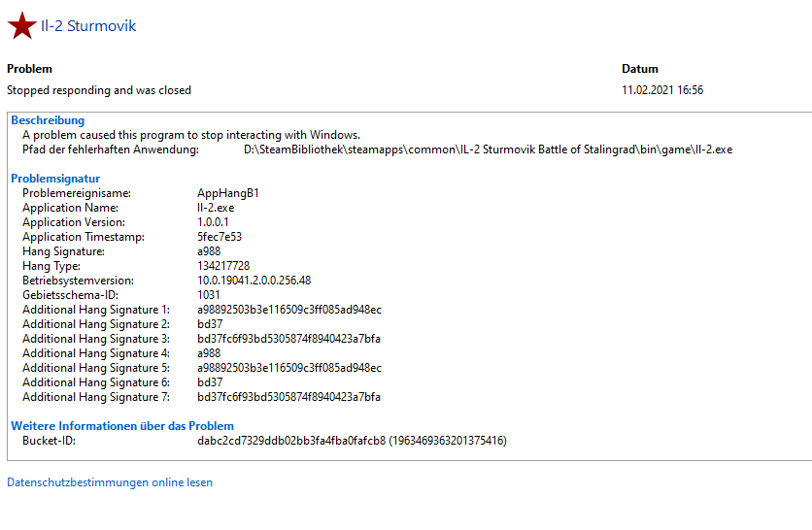Image resolution: width=812 pixels, height=530 pixels.
Task: Select Additional Hang Signature 7 value
Action: (288, 397)
